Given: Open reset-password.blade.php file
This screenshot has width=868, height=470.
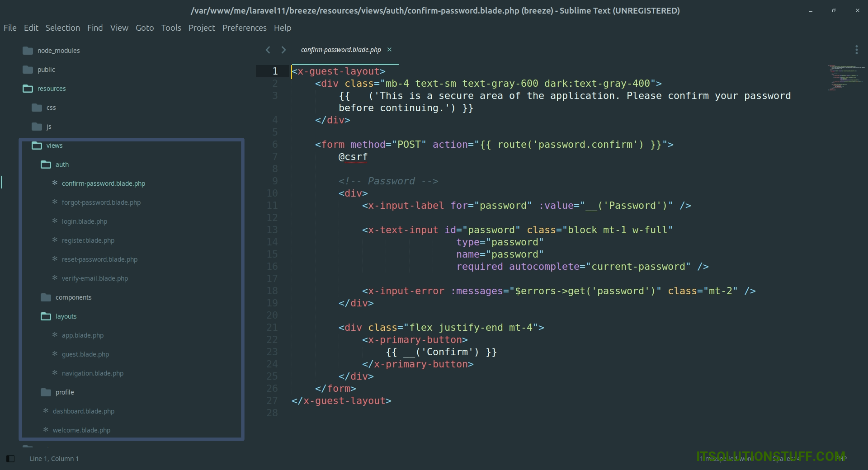Looking at the screenshot, I should (x=100, y=259).
